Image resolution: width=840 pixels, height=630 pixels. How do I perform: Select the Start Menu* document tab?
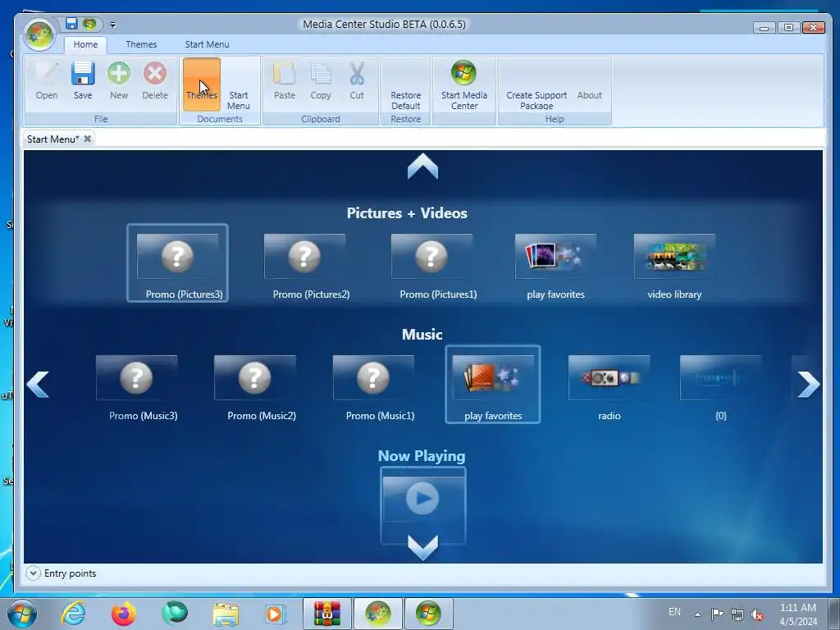pyautogui.click(x=53, y=139)
